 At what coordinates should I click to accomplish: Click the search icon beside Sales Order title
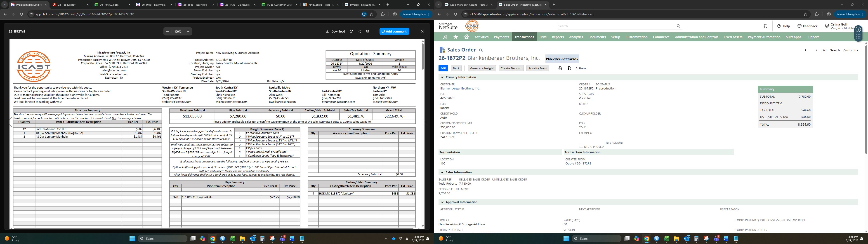pos(481,50)
